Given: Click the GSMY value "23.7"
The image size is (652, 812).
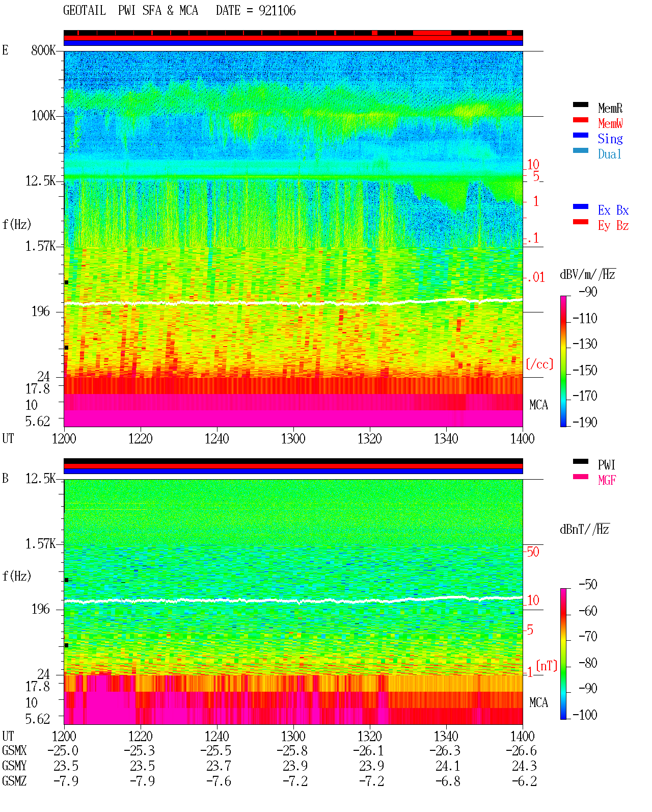Looking at the screenshot, I should (x=219, y=766).
